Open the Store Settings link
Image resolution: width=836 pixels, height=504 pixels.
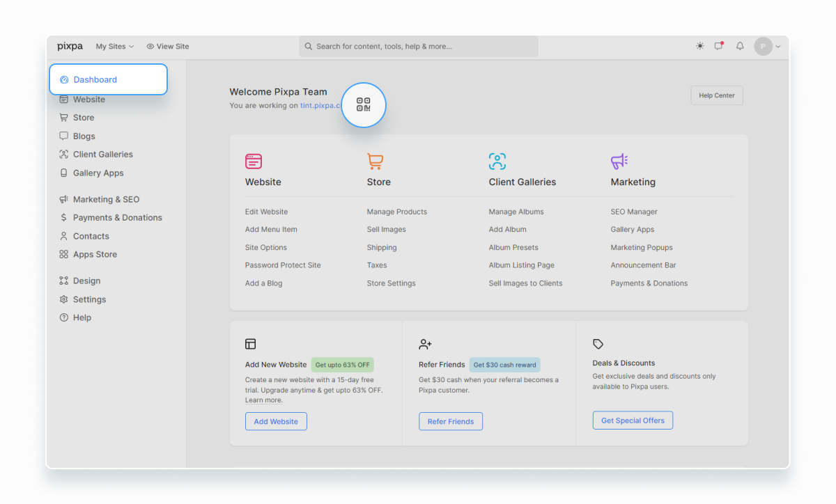(392, 283)
